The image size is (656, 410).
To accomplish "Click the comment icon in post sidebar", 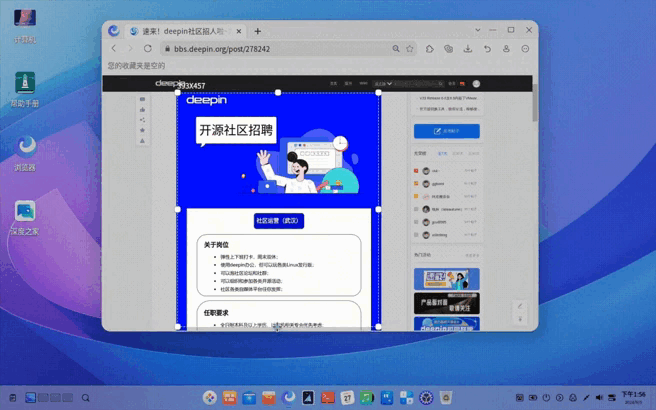I will click(x=142, y=99).
